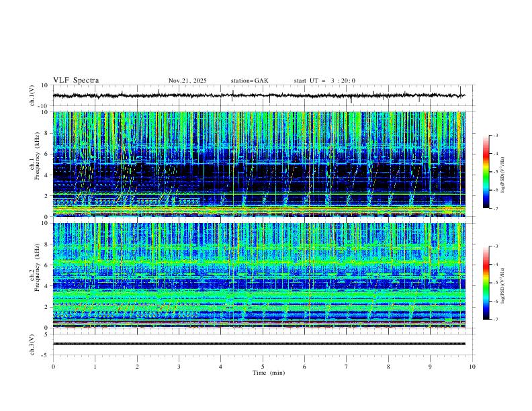This screenshot has width=532, height=411.
Task: Click the Time (min) axis label
Action: coord(269,373)
